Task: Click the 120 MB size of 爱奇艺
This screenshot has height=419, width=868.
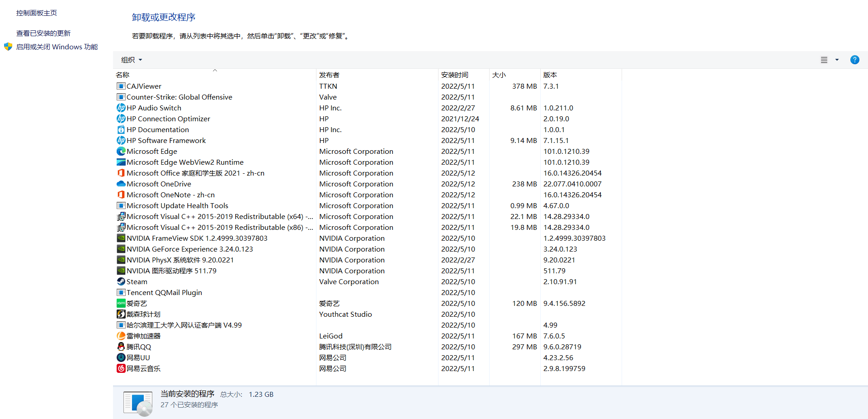Action: pyautogui.click(x=524, y=303)
